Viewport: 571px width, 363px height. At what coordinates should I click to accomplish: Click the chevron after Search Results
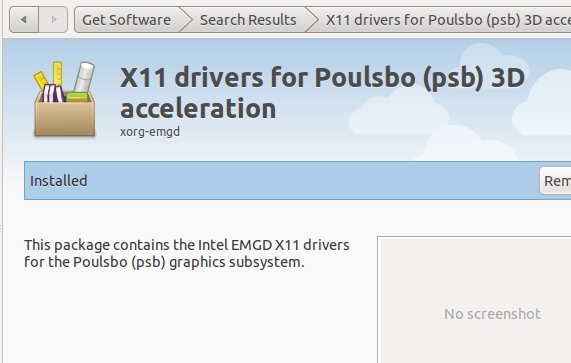point(312,20)
